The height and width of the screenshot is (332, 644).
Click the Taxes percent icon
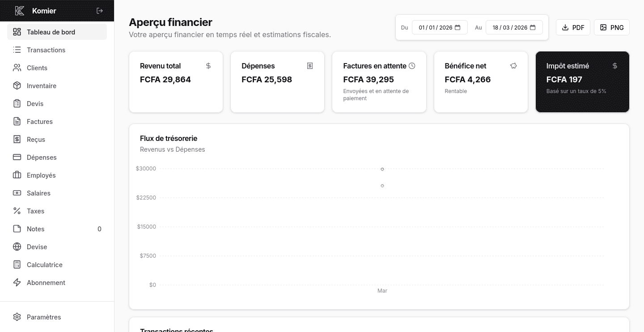(17, 211)
